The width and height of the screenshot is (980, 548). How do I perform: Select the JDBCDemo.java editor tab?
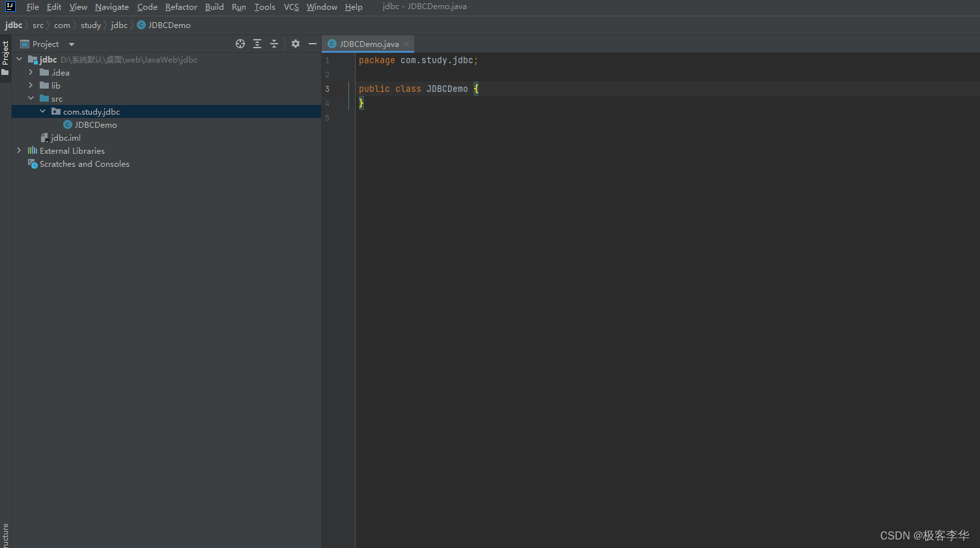(x=369, y=44)
